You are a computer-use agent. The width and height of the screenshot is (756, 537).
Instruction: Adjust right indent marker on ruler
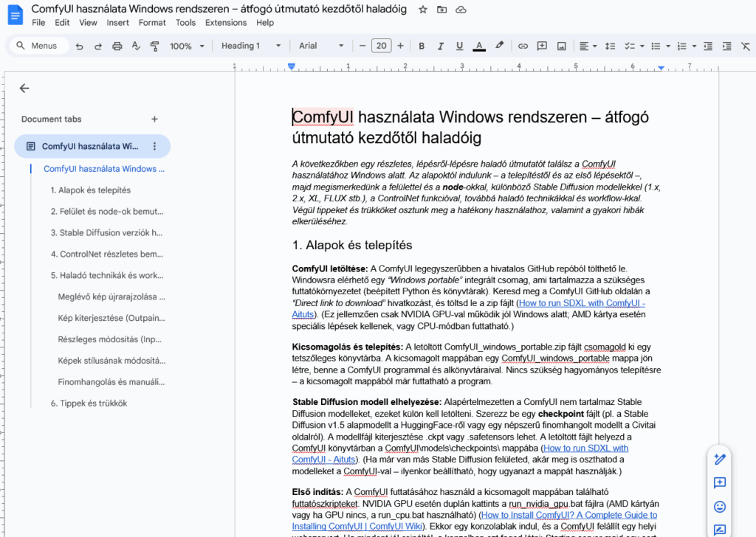(x=661, y=68)
